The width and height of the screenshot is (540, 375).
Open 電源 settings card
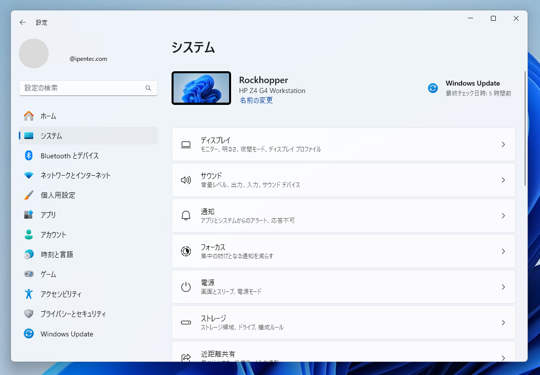pos(343,287)
